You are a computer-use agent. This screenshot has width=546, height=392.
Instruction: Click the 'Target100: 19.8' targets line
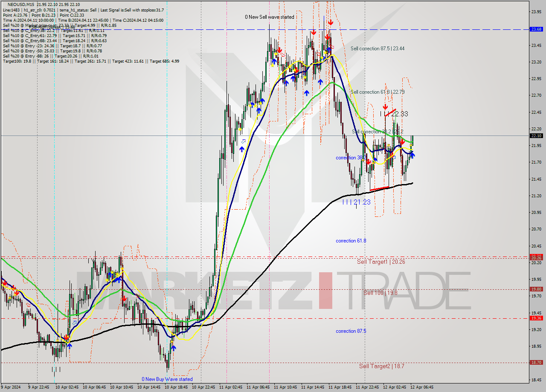click(x=90, y=61)
